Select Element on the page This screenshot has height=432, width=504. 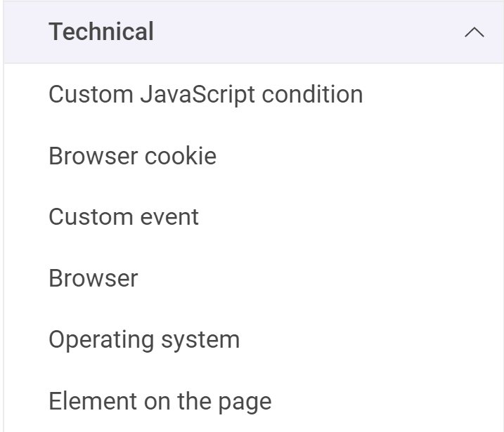(x=160, y=402)
